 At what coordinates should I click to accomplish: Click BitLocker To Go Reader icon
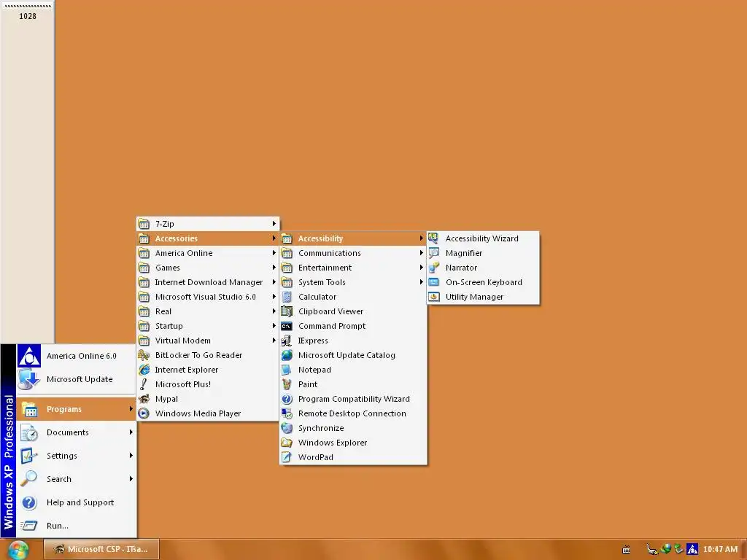pyautogui.click(x=144, y=355)
